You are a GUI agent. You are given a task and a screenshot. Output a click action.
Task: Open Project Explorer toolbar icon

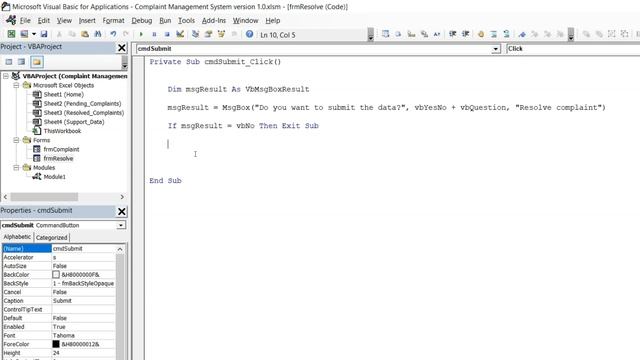[196, 34]
